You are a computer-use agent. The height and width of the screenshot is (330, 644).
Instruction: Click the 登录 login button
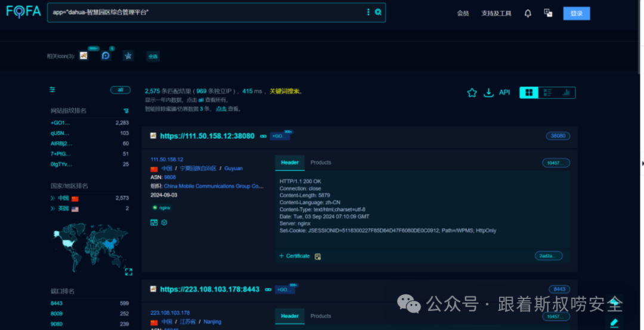pyautogui.click(x=577, y=14)
